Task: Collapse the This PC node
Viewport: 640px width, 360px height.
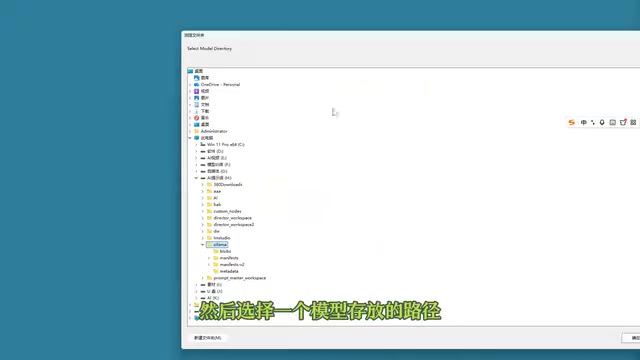Action: (190, 138)
